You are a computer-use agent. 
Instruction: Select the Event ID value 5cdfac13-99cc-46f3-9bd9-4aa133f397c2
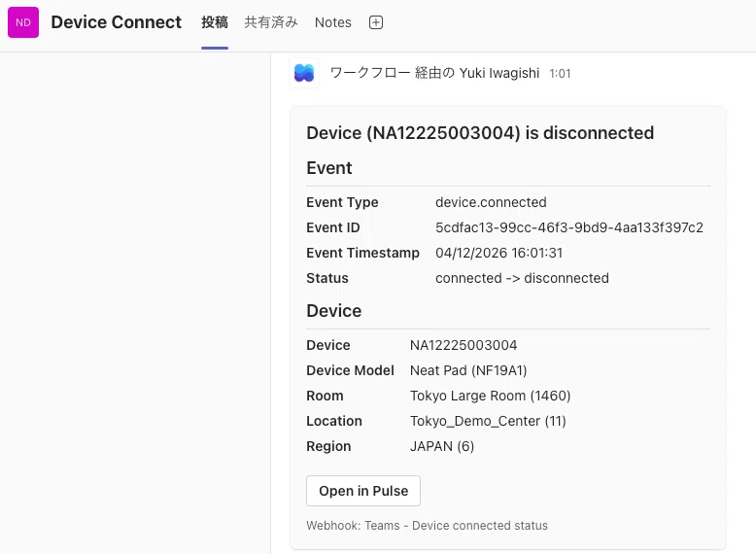tap(569, 227)
